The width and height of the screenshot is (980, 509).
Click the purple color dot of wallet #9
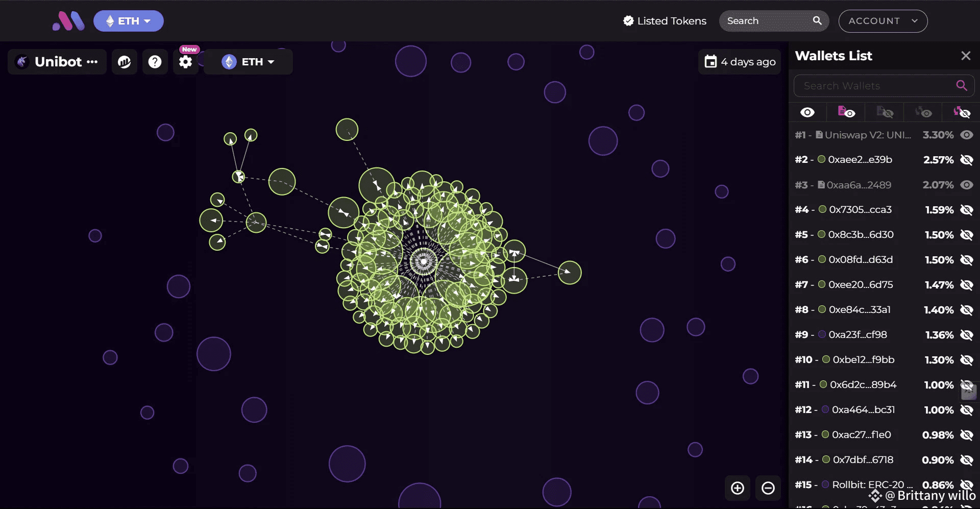[x=822, y=334]
